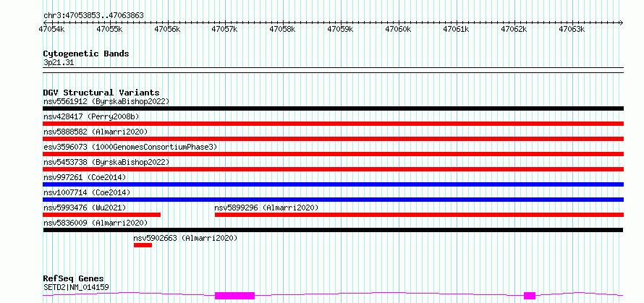The height and width of the screenshot is (303, 644).
Task: Open nsv5993476 (Wu2021) variant label
Action: click(x=85, y=208)
